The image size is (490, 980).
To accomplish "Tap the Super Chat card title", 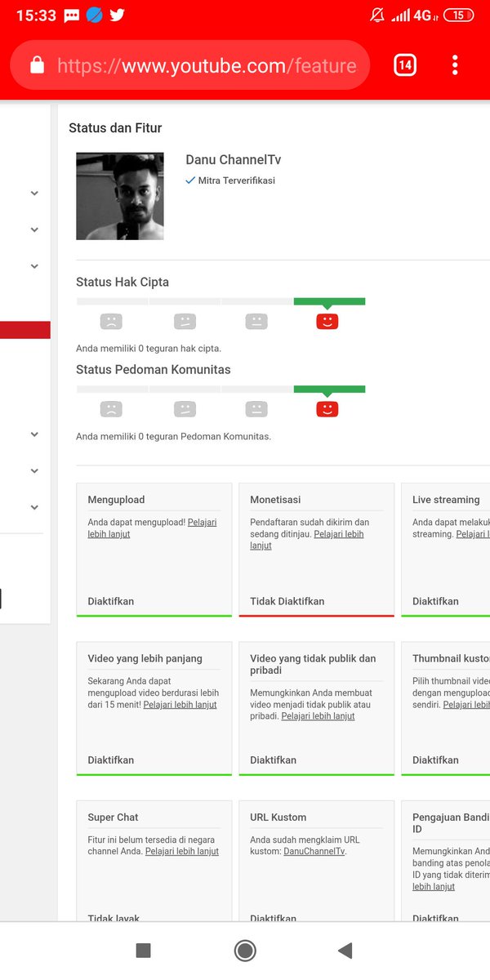I will coord(113,817).
